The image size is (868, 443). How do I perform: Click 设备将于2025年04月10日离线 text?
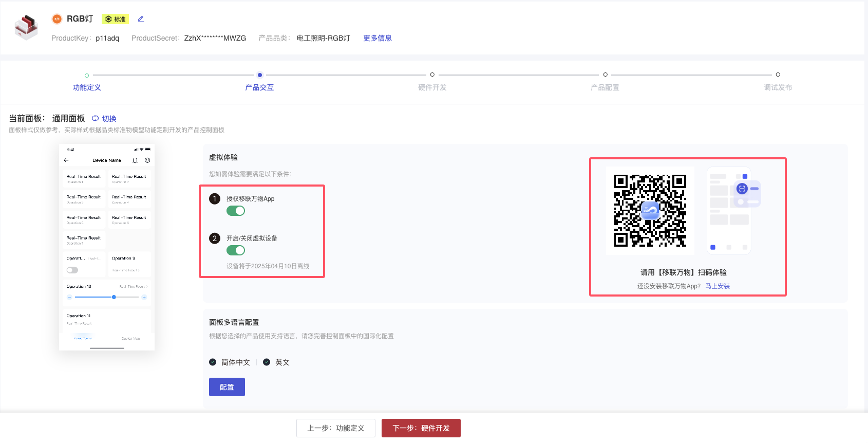click(x=268, y=266)
